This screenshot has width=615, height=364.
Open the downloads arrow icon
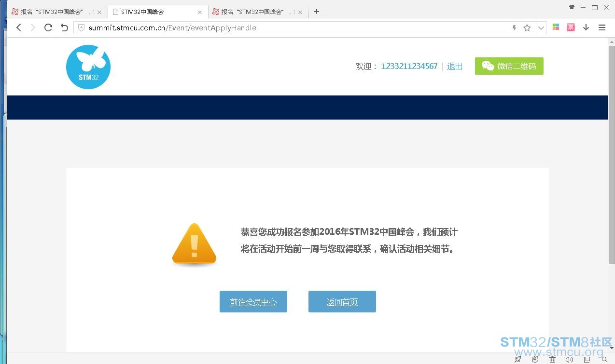[586, 27]
